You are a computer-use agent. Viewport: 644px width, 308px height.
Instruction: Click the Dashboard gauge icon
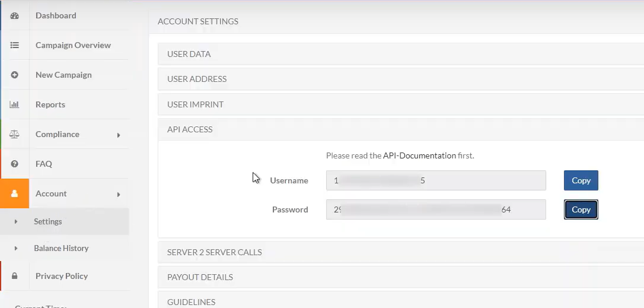(x=15, y=15)
